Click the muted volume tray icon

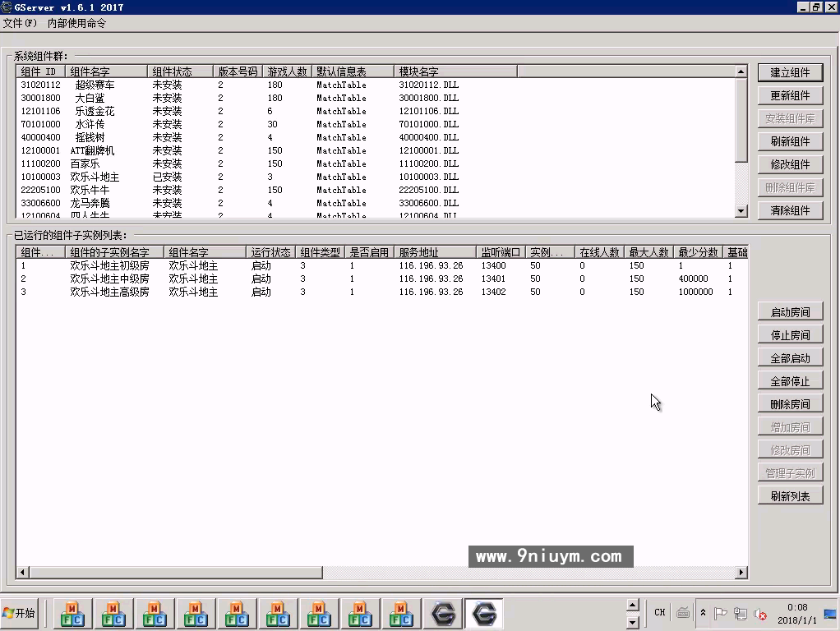[761, 614]
